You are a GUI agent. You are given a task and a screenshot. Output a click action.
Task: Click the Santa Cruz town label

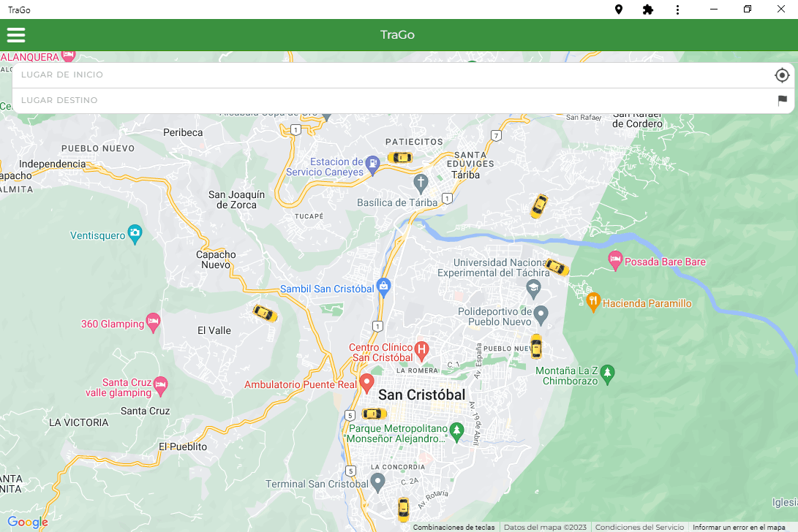click(x=145, y=411)
